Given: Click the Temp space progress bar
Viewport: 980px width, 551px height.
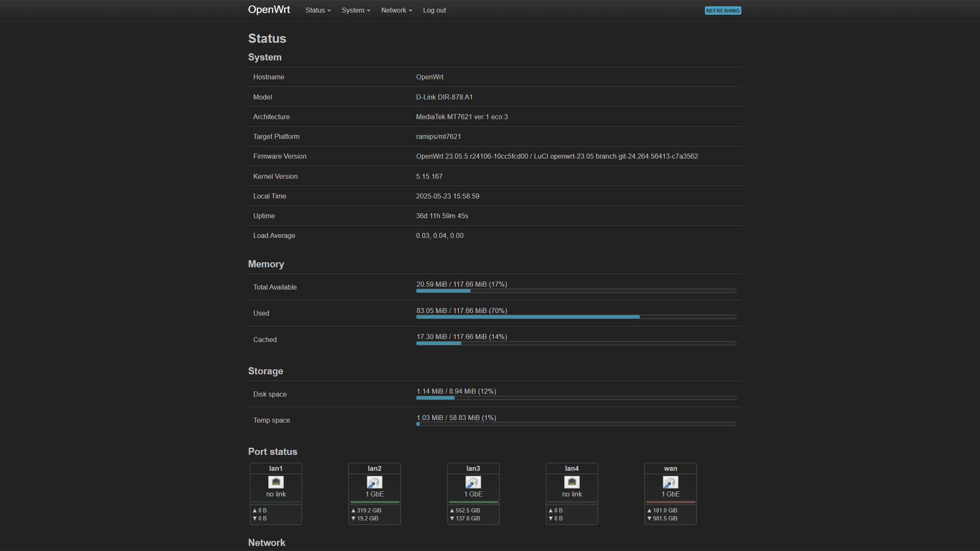Looking at the screenshot, I should [x=576, y=424].
